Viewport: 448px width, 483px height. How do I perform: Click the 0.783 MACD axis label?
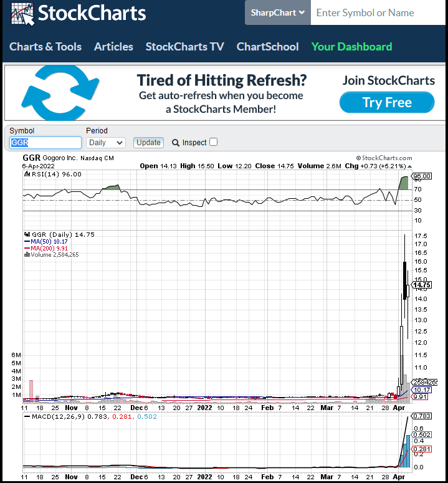tap(422, 416)
